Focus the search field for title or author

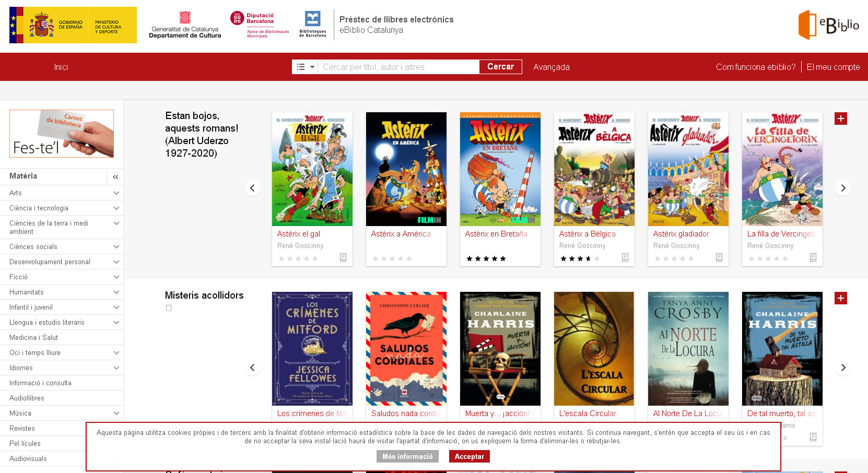click(398, 67)
